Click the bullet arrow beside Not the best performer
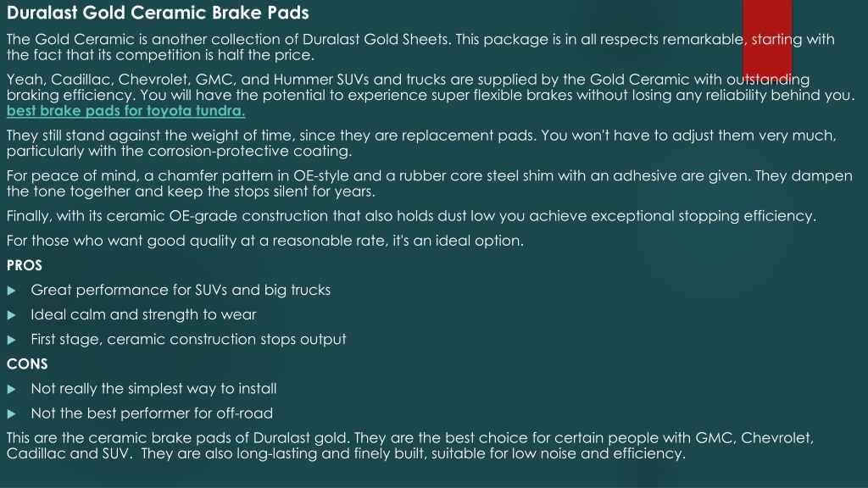 [11, 413]
